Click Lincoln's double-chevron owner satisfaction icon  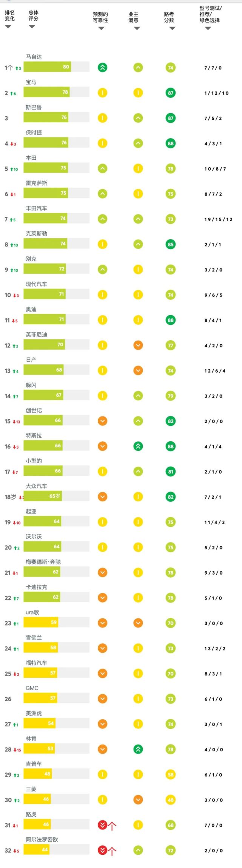click(138, 749)
